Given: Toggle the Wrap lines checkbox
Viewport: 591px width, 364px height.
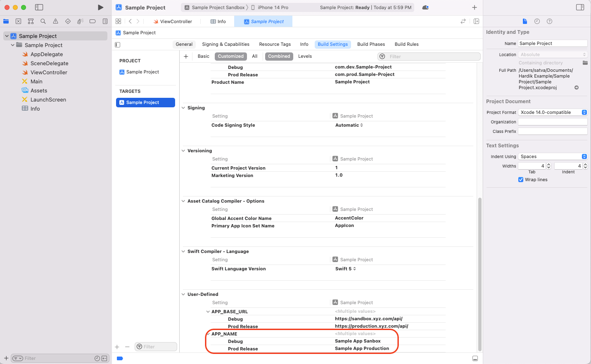Looking at the screenshot, I should (x=521, y=180).
